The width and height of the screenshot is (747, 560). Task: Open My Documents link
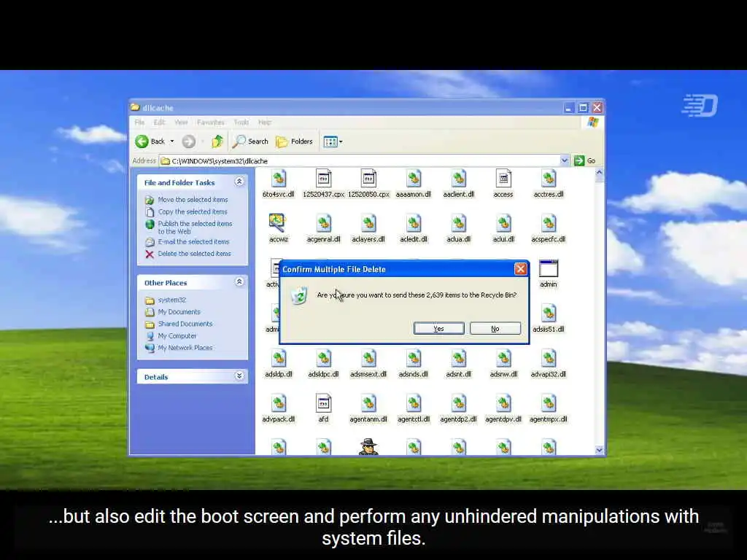(179, 311)
